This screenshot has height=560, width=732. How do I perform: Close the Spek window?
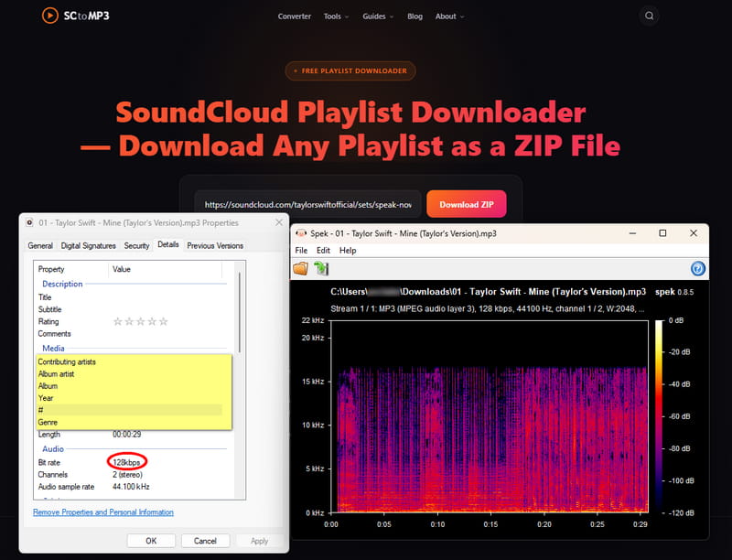(694, 233)
